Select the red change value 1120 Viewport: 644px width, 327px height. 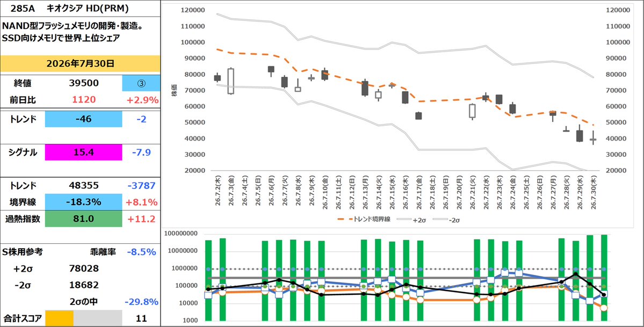point(84,99)
